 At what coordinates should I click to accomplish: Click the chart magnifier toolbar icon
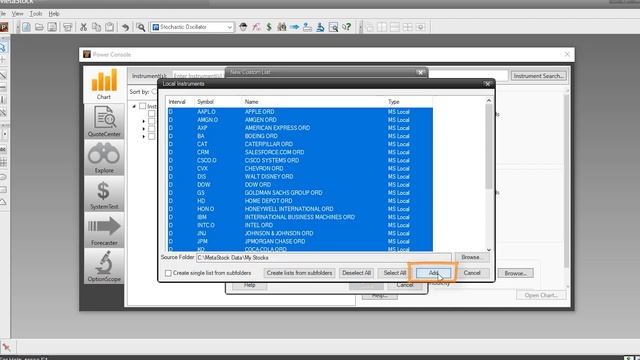click(x=333, y=27)
